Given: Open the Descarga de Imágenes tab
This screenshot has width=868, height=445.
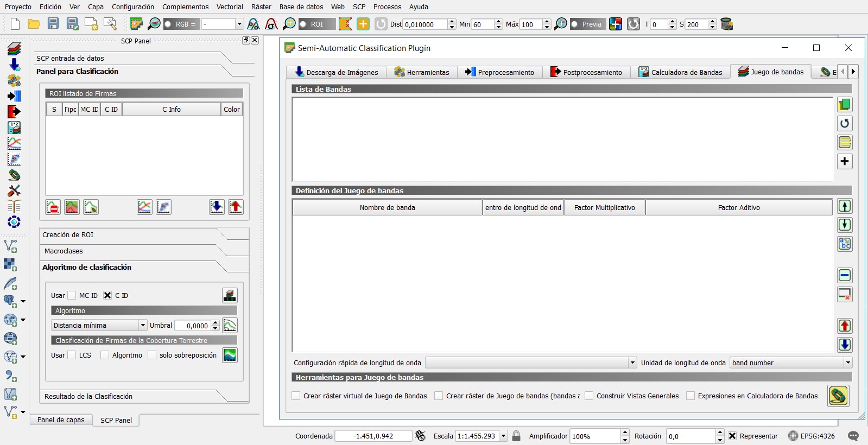Looking at the screenshot, I should point(337,72).
